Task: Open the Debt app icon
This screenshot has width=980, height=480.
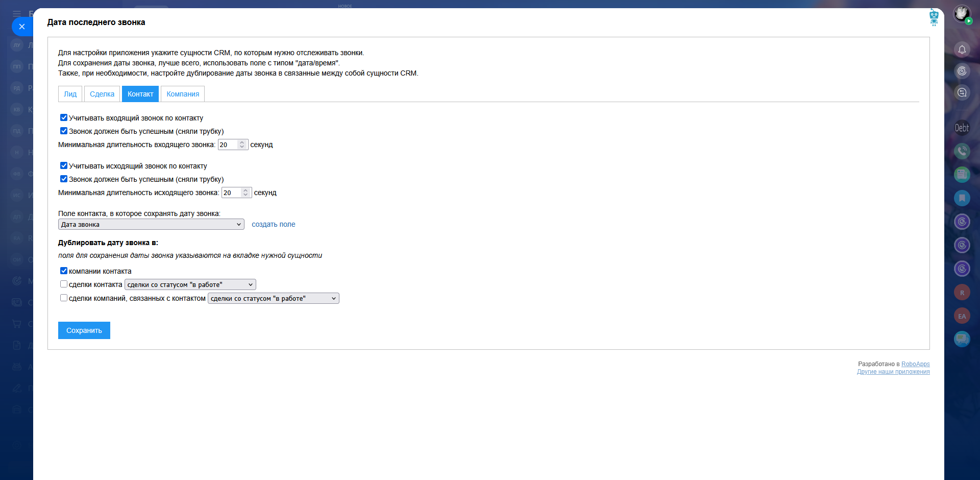Action: tap(962, 128)
